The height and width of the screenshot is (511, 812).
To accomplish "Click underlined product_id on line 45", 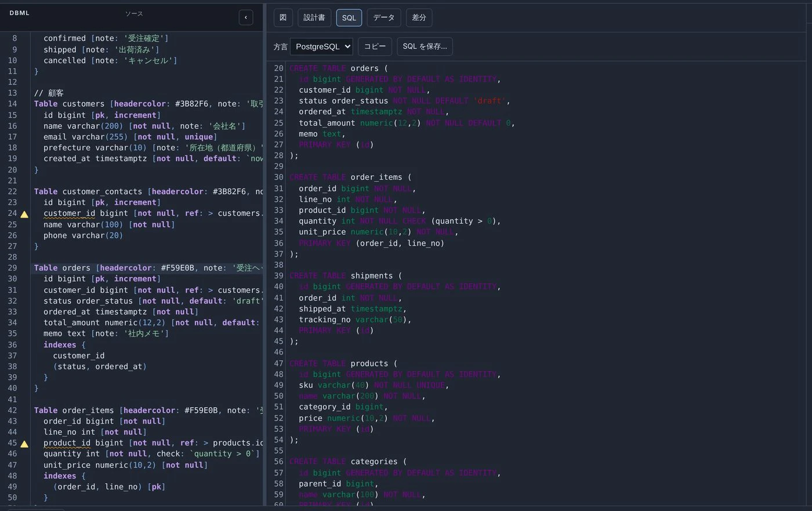I will click(x=67, y=443).
